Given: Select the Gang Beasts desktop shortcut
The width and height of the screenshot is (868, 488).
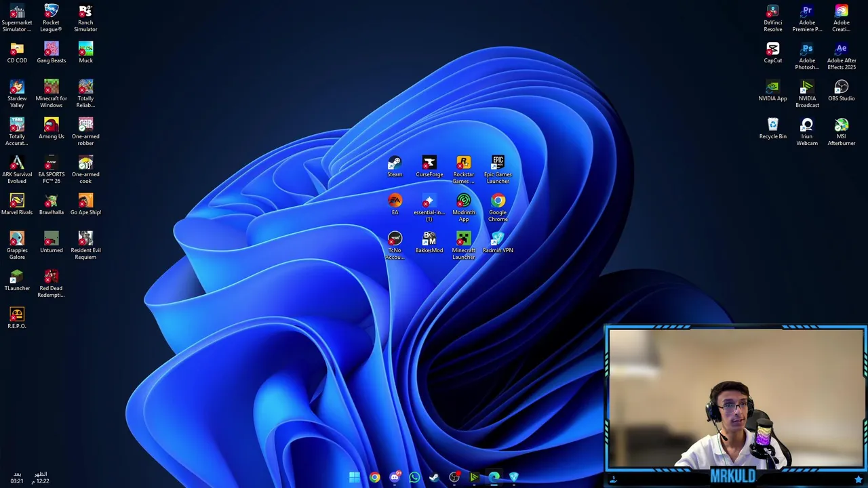Looking at the screenshot, I should 51,53.
